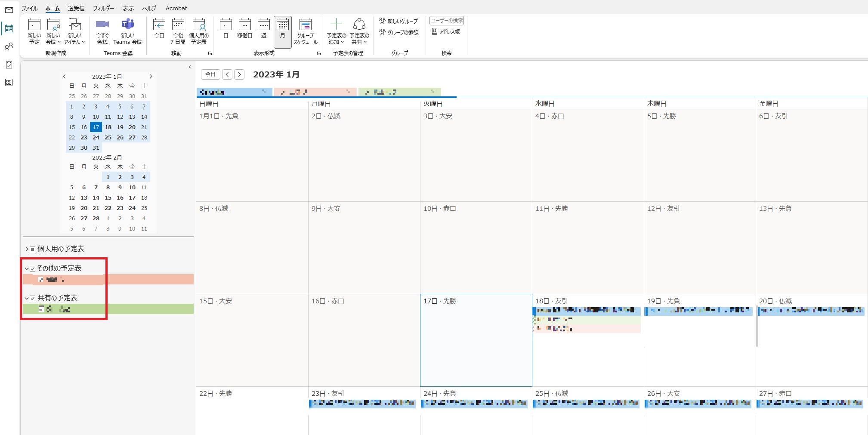Expand 個人用の予定表 group
Image resolution: width=868 pixels, height=435 pixels.
click(27, 249)
